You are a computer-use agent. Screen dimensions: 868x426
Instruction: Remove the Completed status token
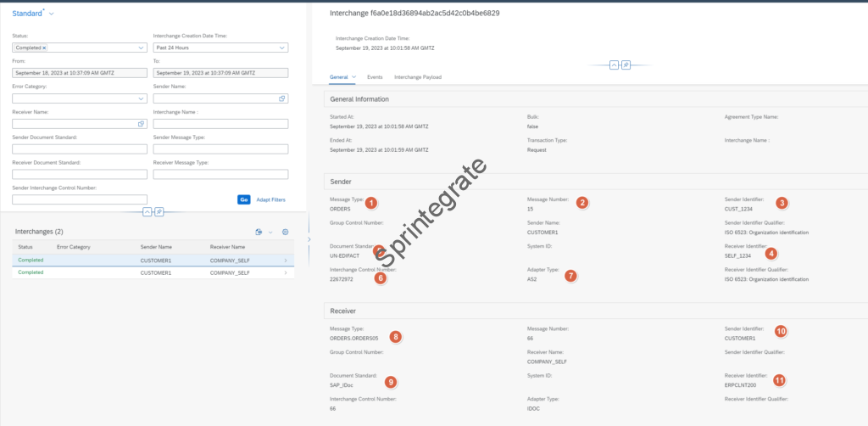pos(44,48)
